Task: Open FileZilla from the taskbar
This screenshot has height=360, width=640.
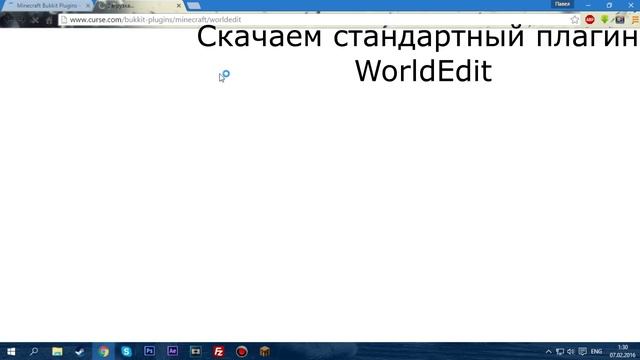Action: click(x=218, y=351)
